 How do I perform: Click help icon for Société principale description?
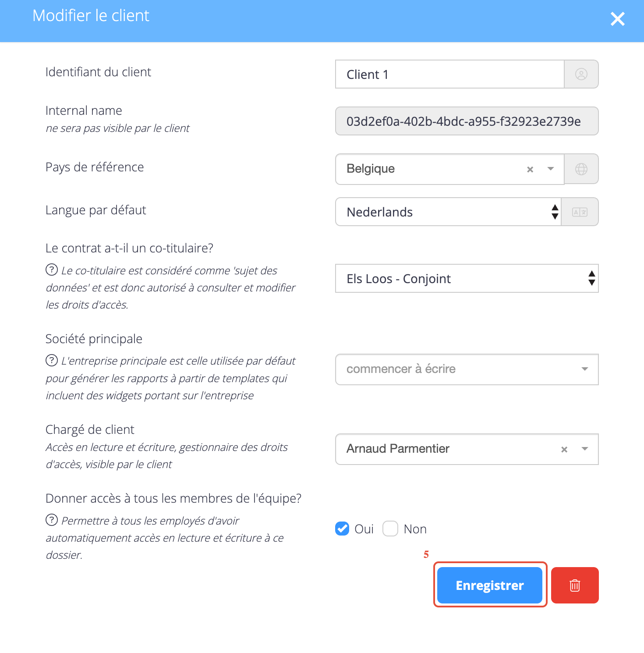52,360
